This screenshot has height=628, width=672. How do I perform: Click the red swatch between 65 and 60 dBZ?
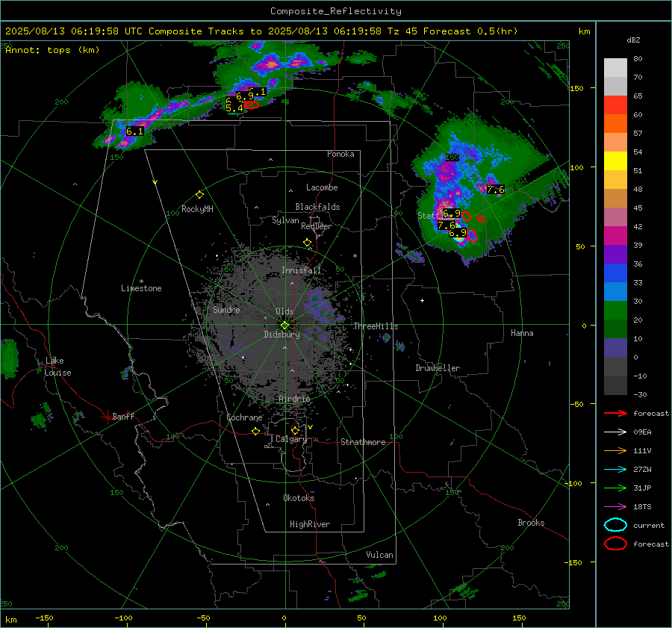click(615, 105)
